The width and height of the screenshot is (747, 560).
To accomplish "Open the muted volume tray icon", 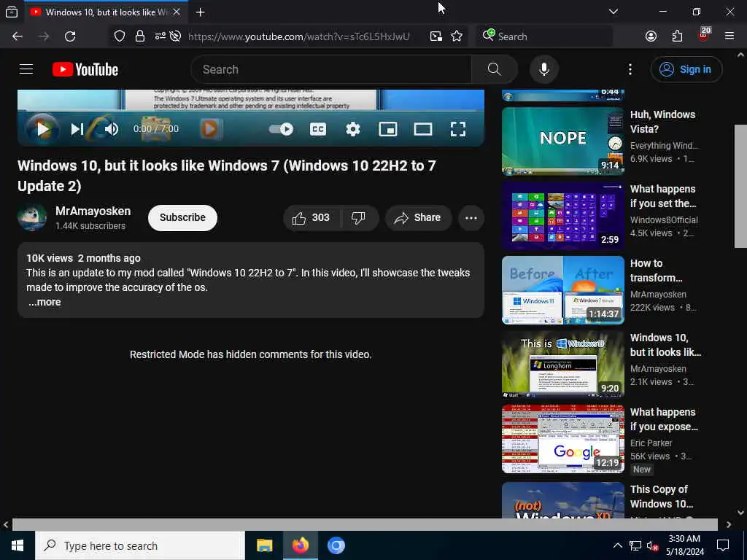I will click(653, 545).
